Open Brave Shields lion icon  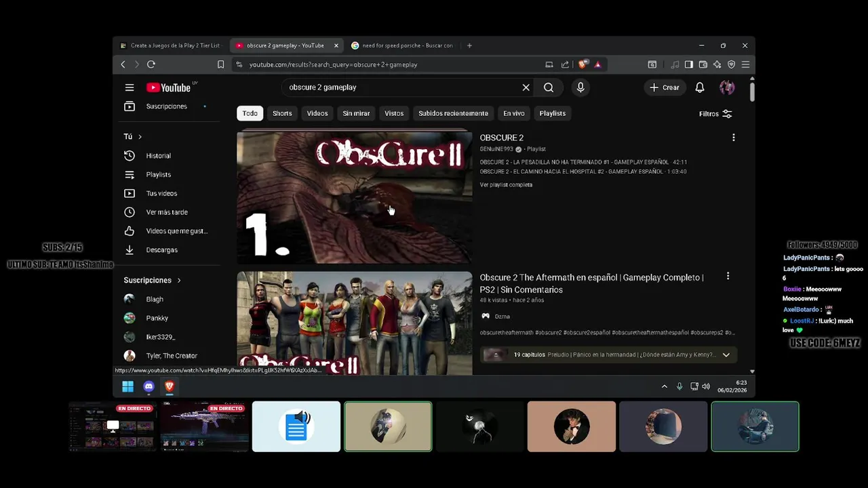583,64
